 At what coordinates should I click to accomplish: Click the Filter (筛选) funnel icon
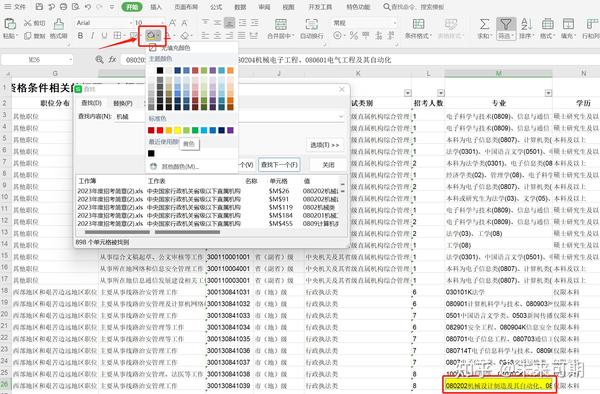(x=506, y=24)
